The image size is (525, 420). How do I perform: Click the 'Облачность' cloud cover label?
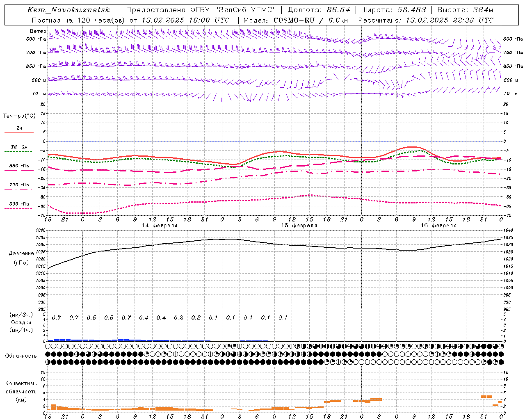click(21, 356)
